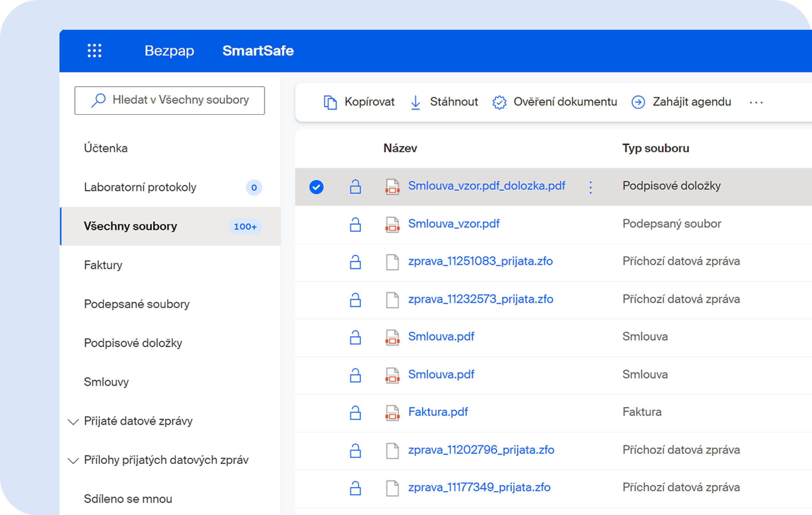Open file Smlouva_vzor.pdf_dolozka.pdf
The width and height of the screenshot is (812, 515).
[x=487, y=186]
